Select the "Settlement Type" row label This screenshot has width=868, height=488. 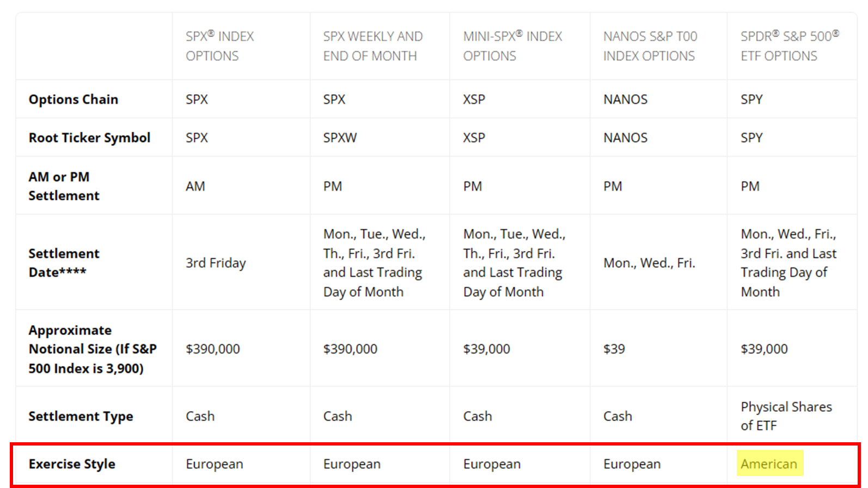(x=81, y=416)
